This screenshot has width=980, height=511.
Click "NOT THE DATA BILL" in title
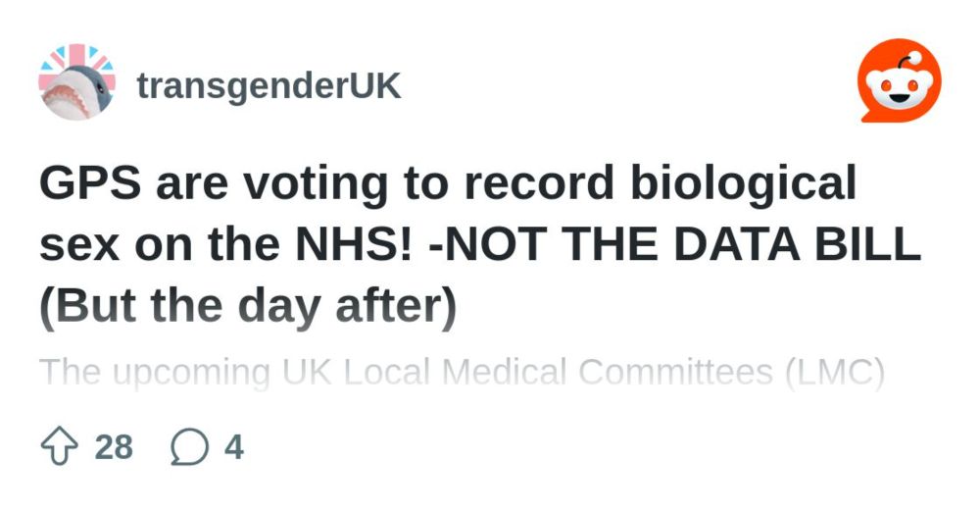(x=682, y=244)
